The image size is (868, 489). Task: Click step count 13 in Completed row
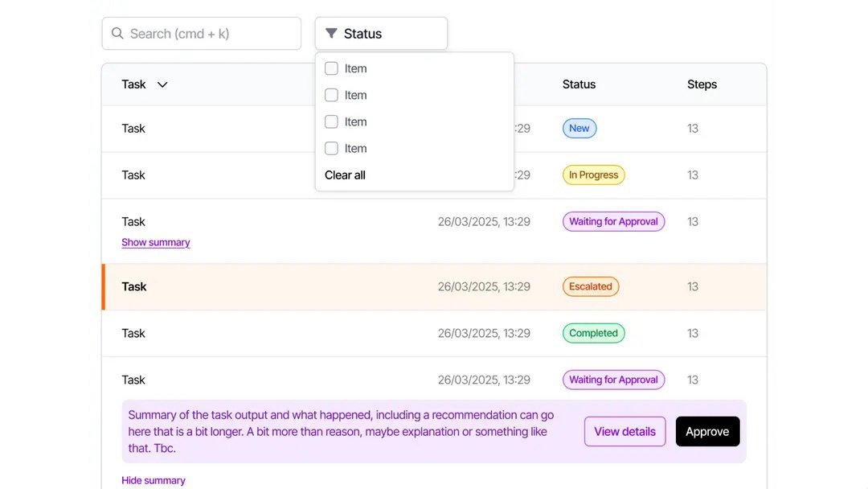coord(693,333)
